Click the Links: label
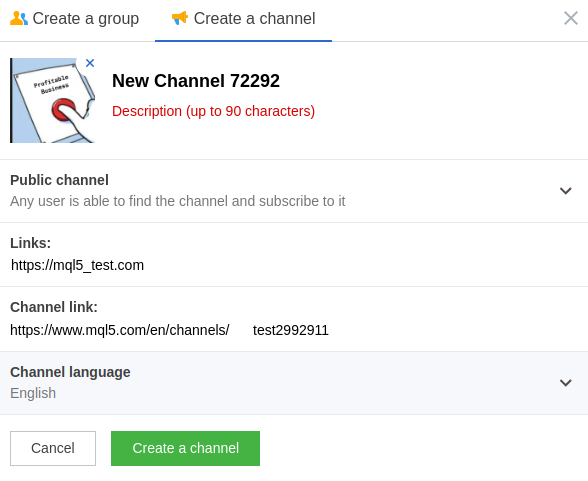 pos(30,243)
